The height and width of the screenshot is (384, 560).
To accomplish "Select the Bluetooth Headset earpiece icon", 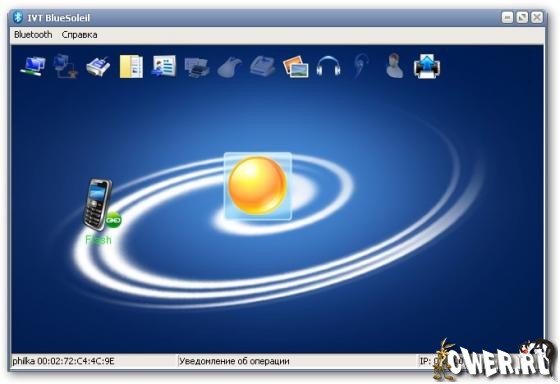I will click(x=361, y=66).
